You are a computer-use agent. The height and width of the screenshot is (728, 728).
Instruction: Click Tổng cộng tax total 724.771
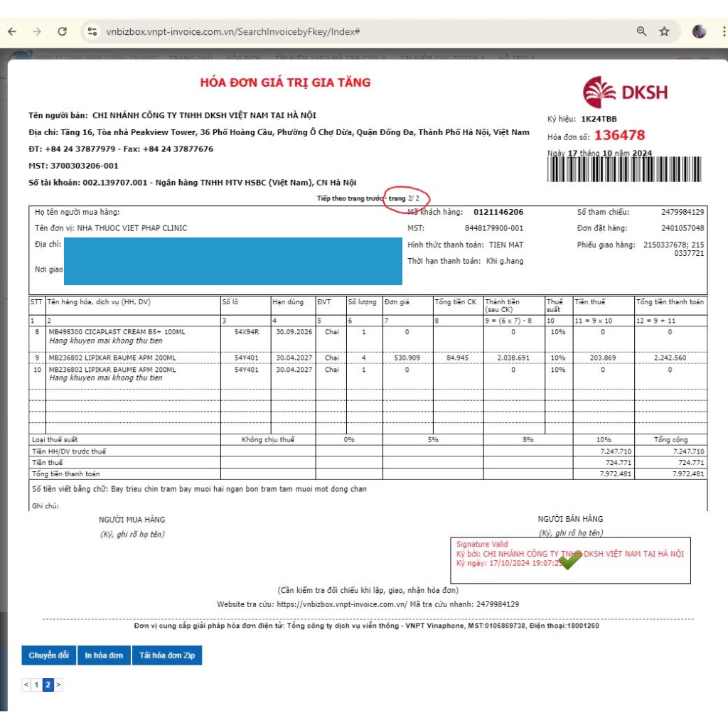[x=691, y=462]
